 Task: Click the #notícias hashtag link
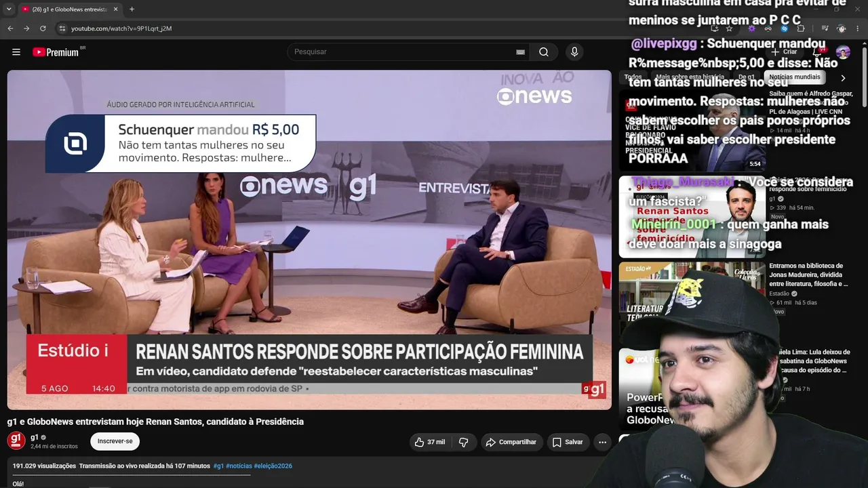239,466
